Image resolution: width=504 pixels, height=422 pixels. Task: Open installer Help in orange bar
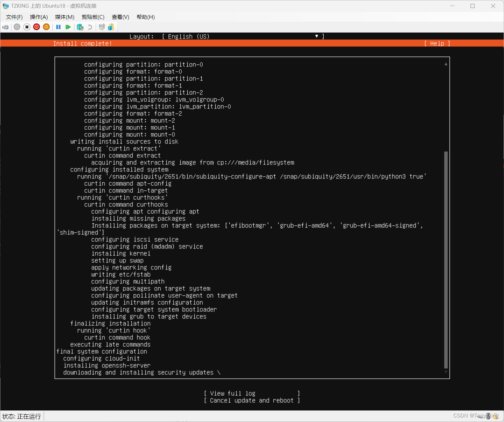coord(437,43)
